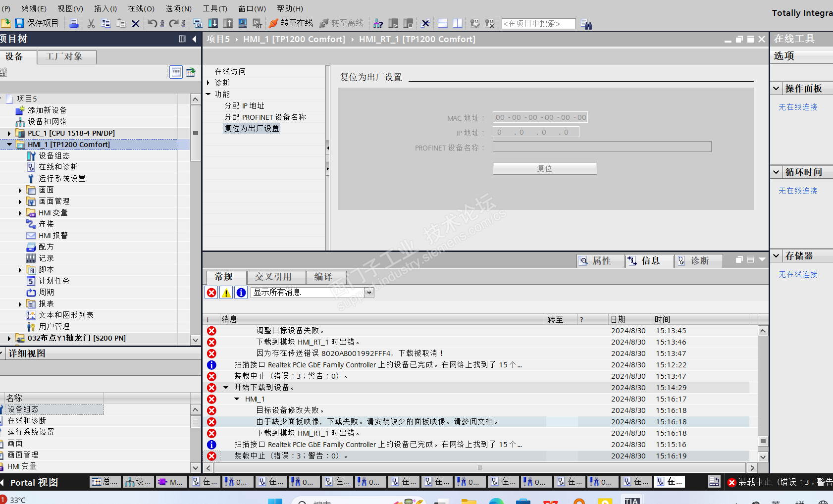
Task: Collapse the 循环时间 section in online tools
Action: [x=776, y=172]
